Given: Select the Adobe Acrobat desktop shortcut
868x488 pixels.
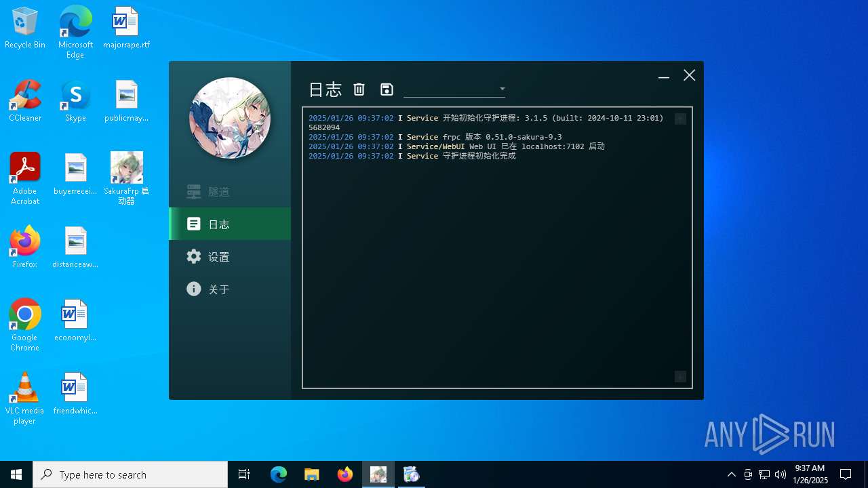Looking at the screenshot, I should 25,179.
